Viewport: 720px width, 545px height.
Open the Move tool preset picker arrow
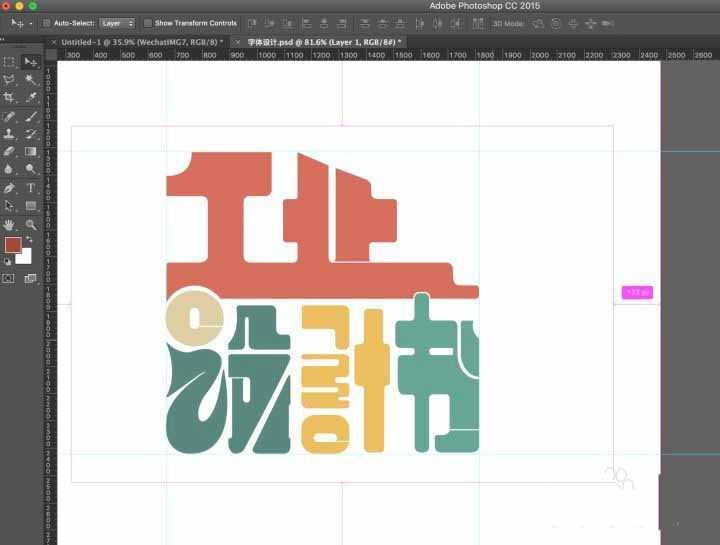31,23
